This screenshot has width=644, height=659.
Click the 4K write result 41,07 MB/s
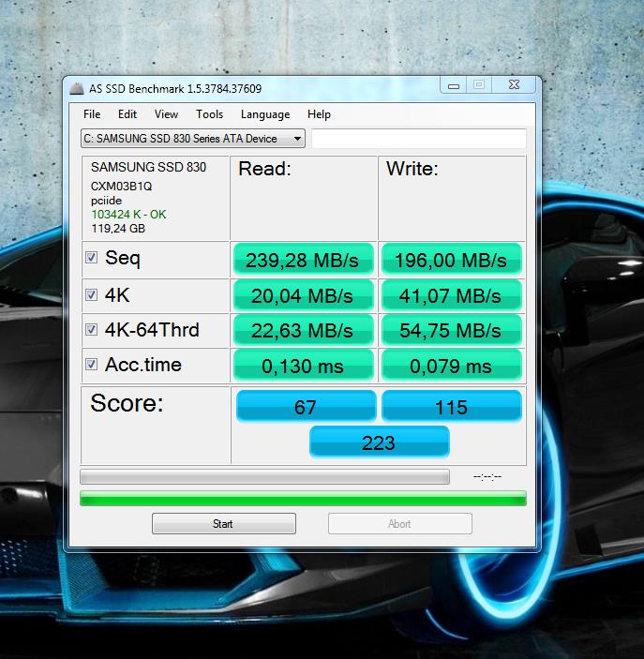click(x=451, y=296)
